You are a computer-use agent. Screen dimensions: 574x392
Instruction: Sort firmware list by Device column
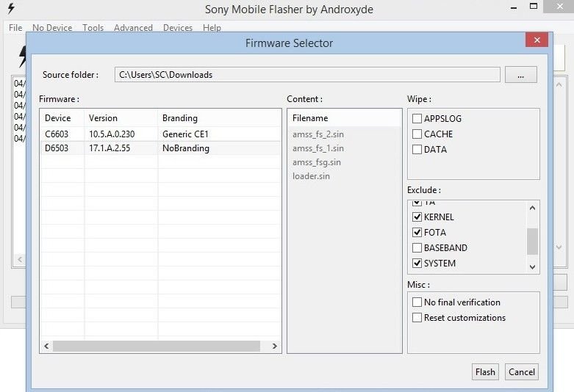tap(62, 118)
